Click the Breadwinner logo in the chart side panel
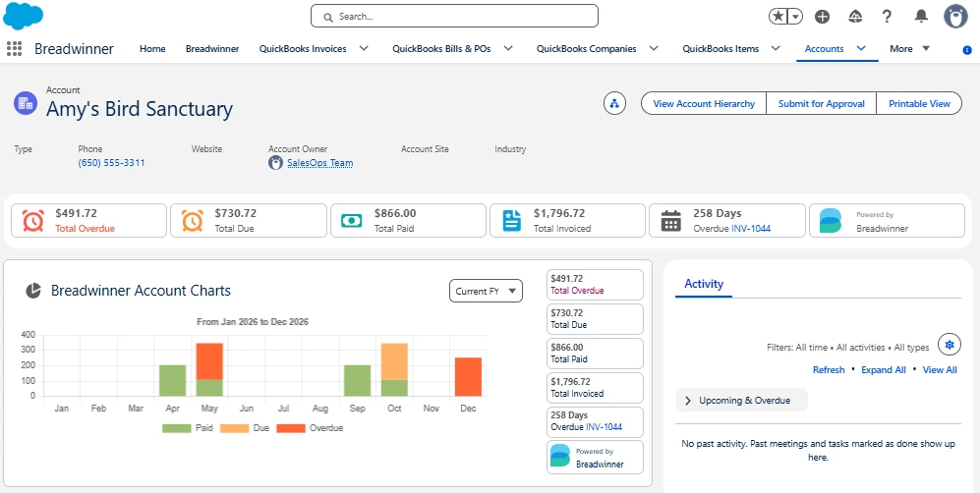980x493 pixels. coord(560,457)
